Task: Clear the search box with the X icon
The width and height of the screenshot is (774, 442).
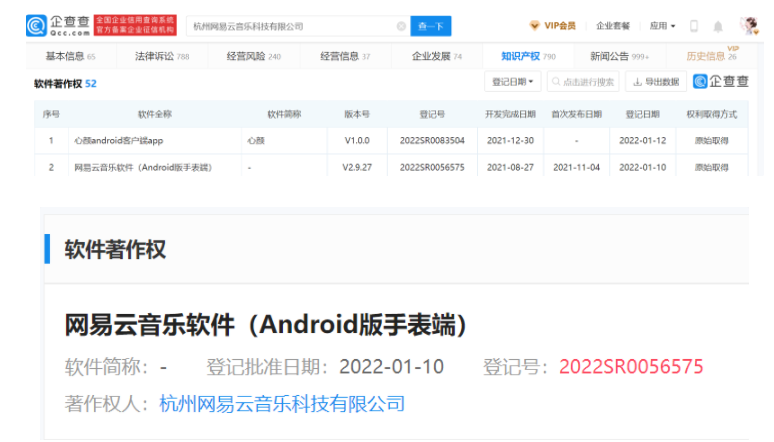Action: tap(401, 26)
